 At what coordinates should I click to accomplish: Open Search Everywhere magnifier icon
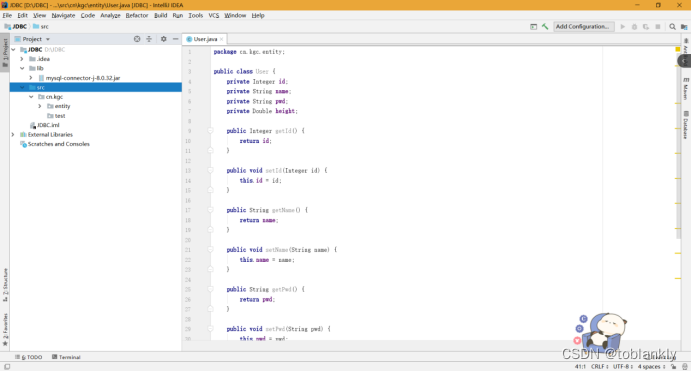tap(672, 26)
